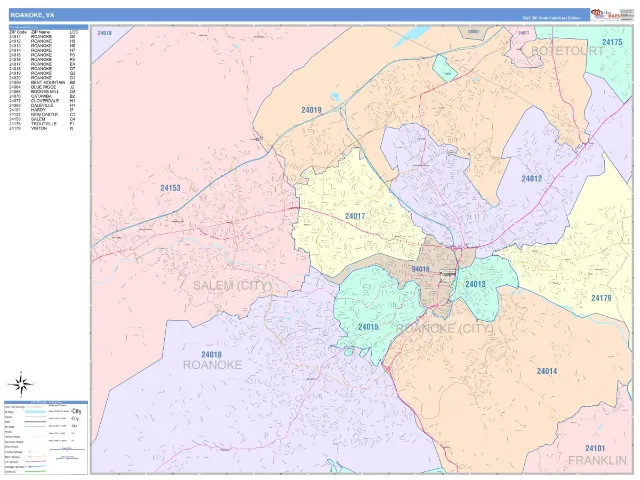Click the ZIP Name column header
The width and height of the screenshot is (640, 480).
click(x=40, y=32)
